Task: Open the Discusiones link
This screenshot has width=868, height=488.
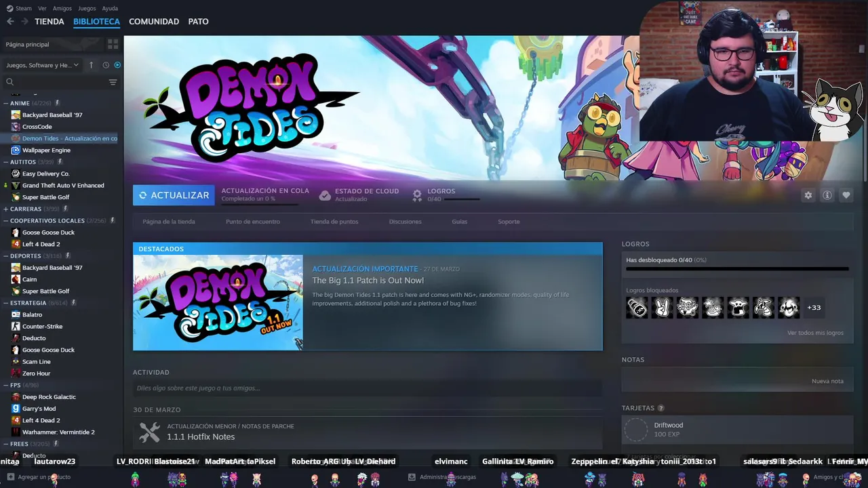Action: tap(405, 222)
